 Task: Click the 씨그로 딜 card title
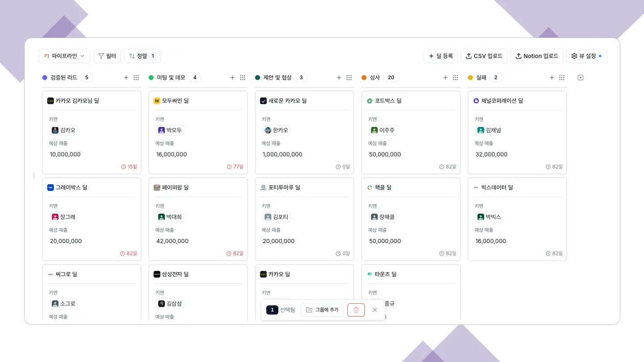[x=66, y=274]
